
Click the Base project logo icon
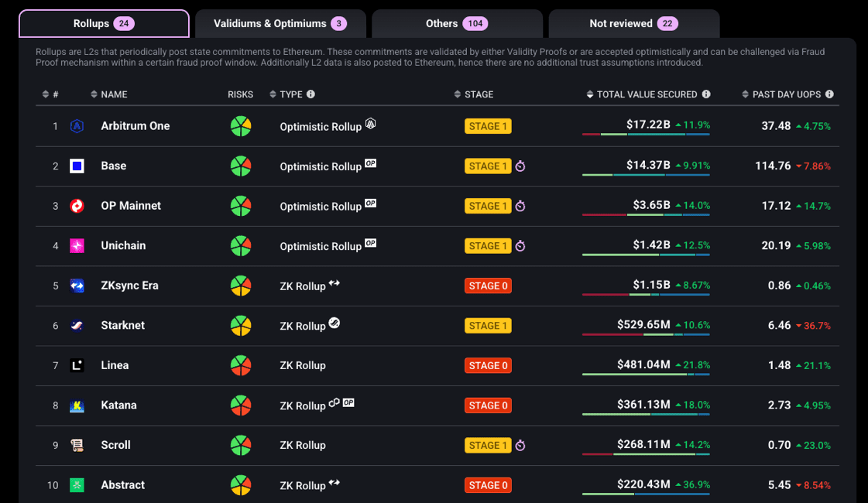point(77,166)
